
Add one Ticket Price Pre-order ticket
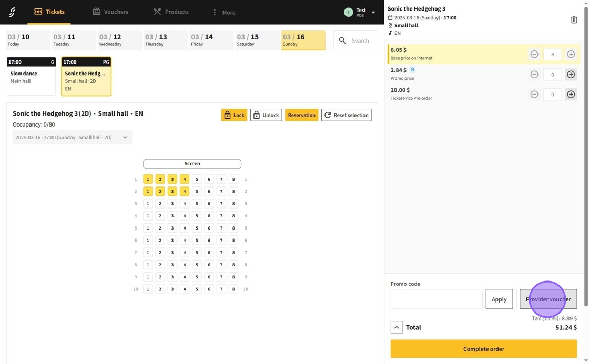click(x=571, y=95)
